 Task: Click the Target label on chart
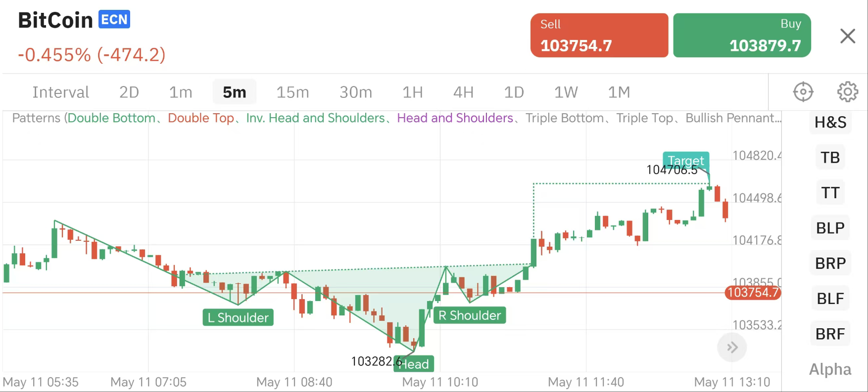[x=685, y=161]
